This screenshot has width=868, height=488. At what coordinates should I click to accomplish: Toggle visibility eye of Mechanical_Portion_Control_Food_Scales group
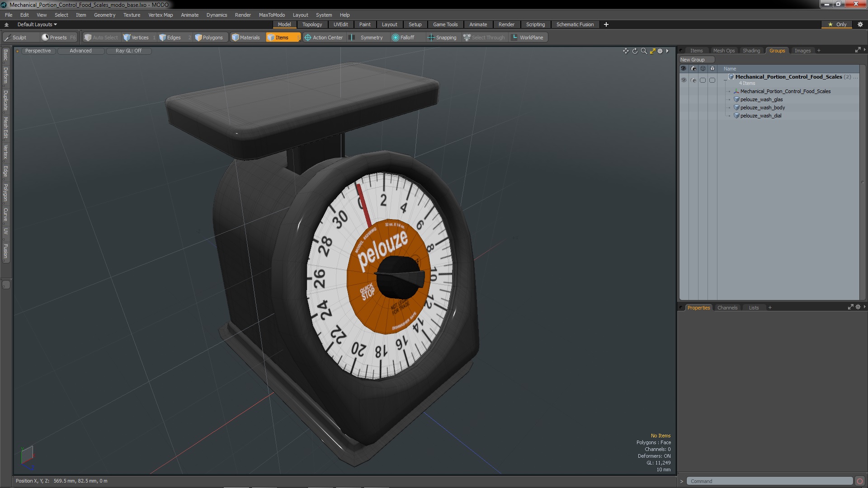coord(684,80)
